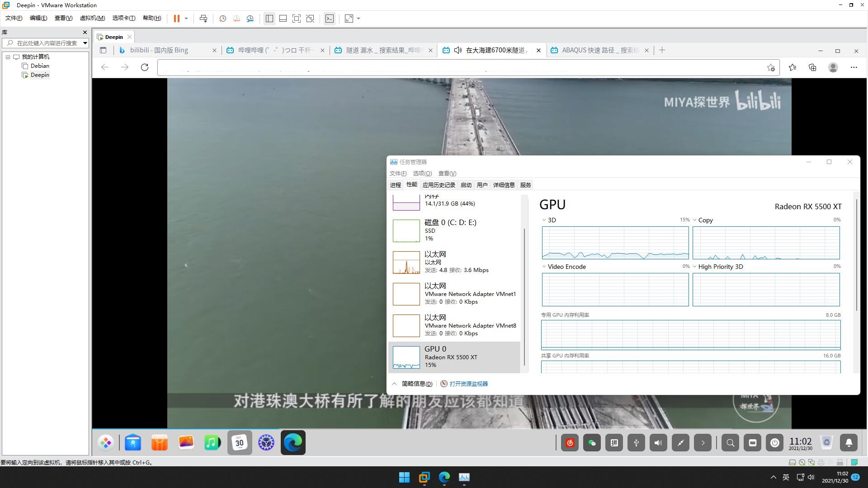Viewport: 868px width, 488px height.
Task: Open the VMware console view icon
Action: [330, 19]
